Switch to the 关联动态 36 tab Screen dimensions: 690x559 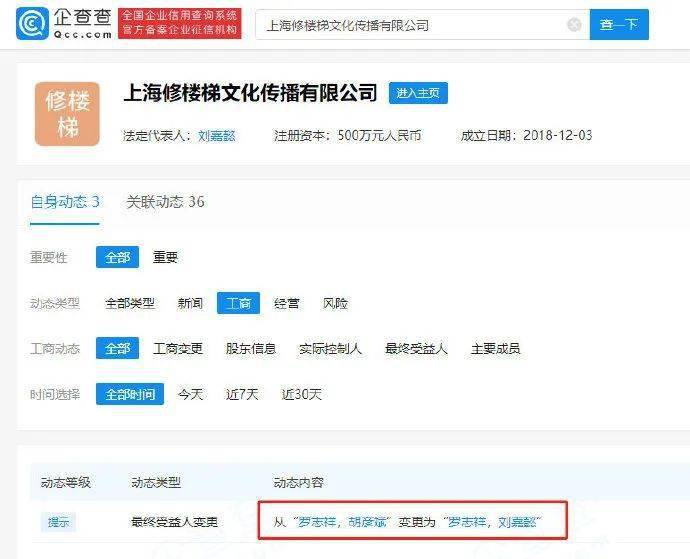click(x=165, y=202)
